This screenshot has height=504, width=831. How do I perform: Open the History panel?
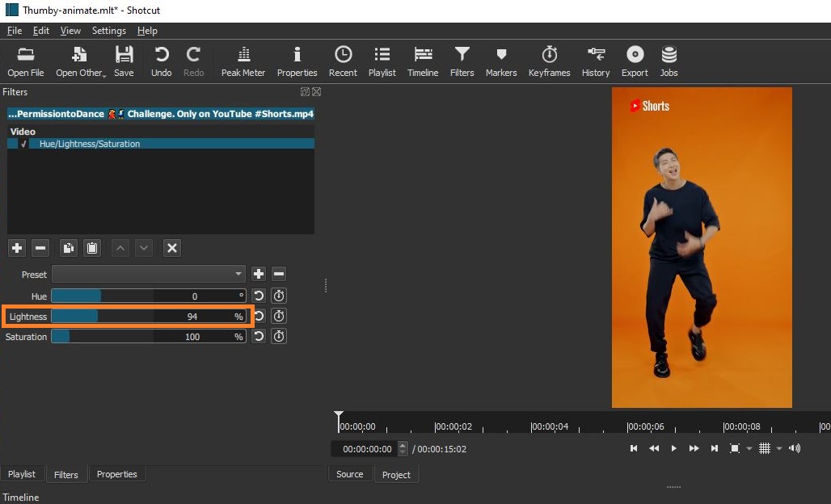tap(595, 61)
